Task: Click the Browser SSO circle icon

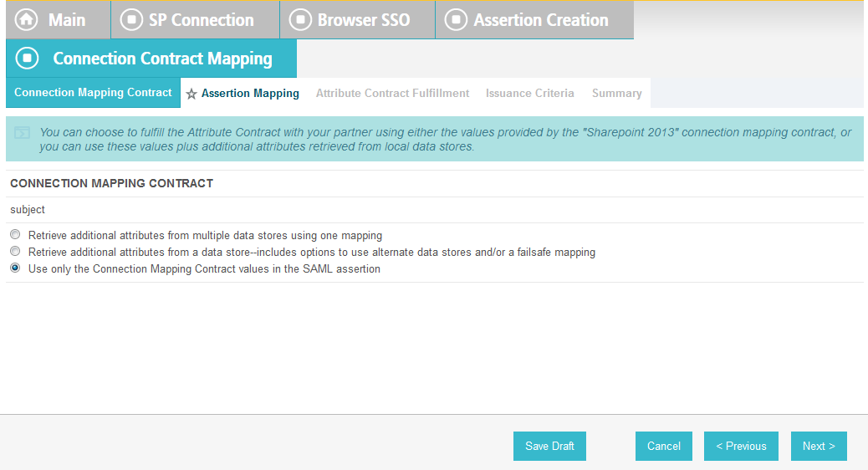Action: (300, 20)
